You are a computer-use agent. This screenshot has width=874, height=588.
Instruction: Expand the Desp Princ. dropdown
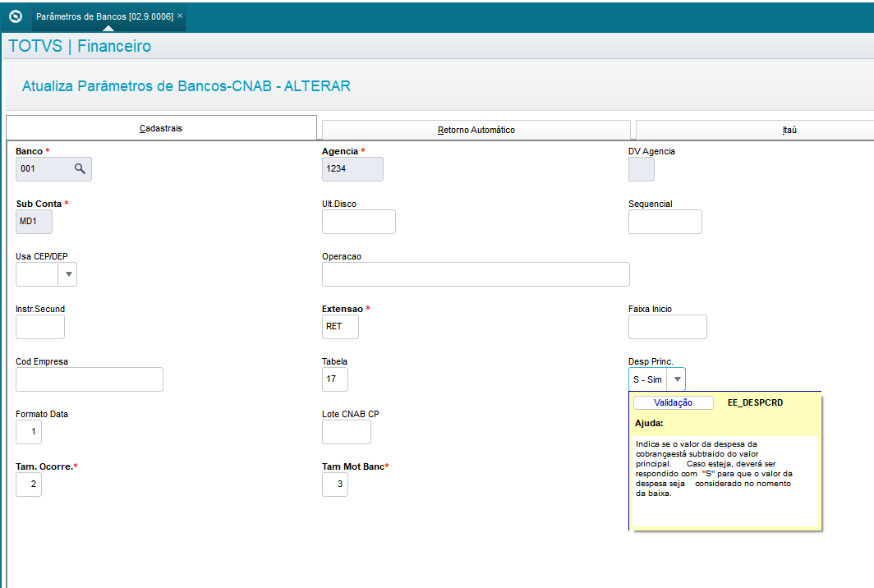(676, 379)
